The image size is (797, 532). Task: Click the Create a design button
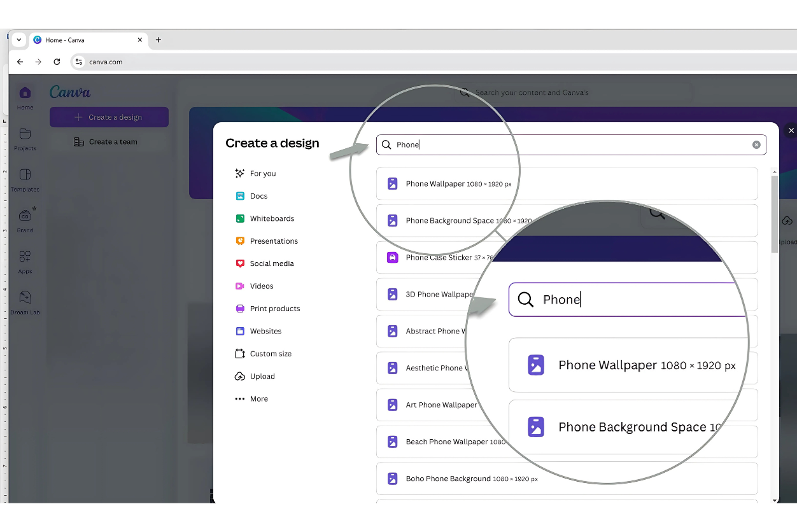(109, 117)
